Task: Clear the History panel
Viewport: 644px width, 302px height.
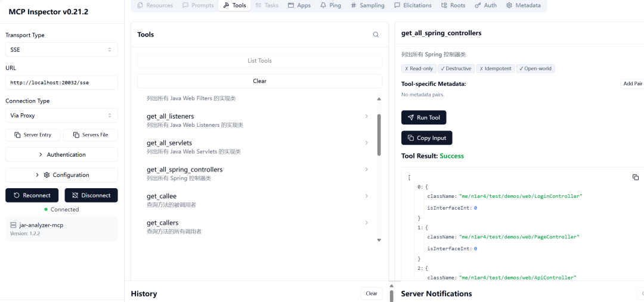Action: point(371,294)
